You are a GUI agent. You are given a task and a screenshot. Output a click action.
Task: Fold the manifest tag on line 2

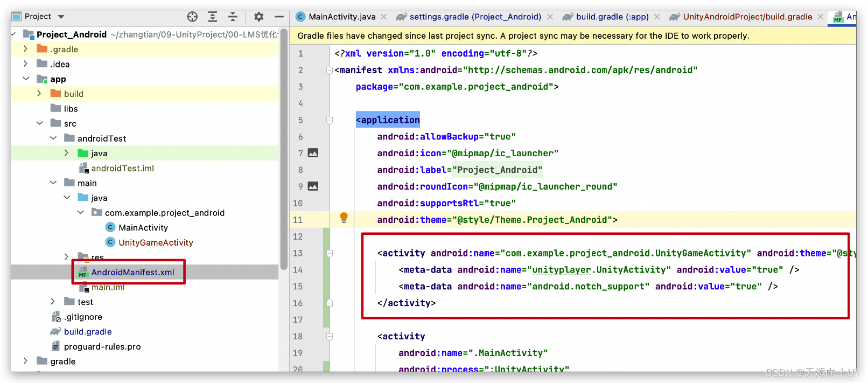(330, 70)
